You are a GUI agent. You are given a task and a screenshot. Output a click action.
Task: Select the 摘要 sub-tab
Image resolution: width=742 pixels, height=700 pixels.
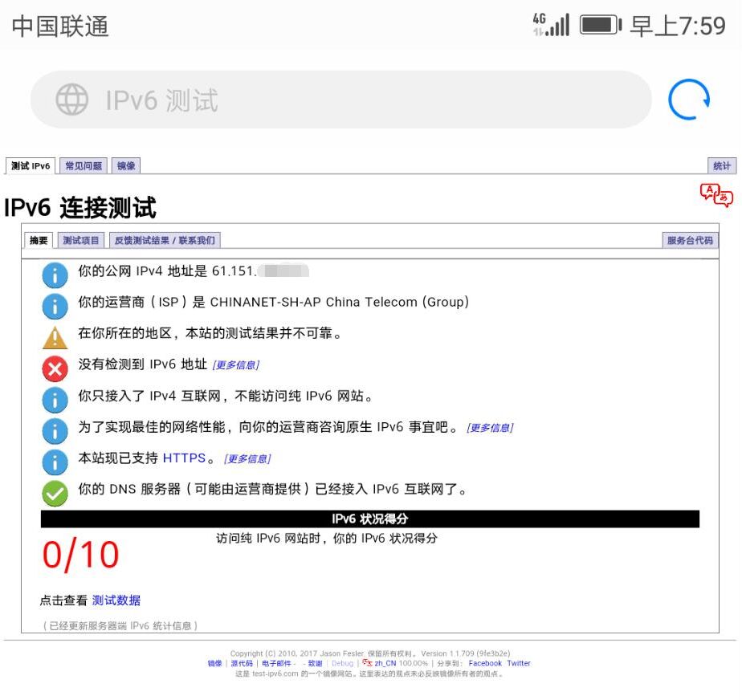pos(39,240)
